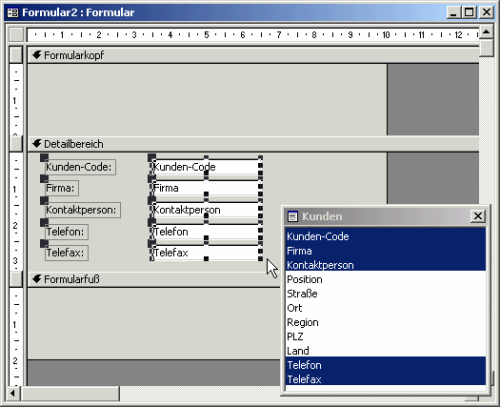
Task: Click the move handle of Kunden-Code label
Action: [x=44, y=157]
